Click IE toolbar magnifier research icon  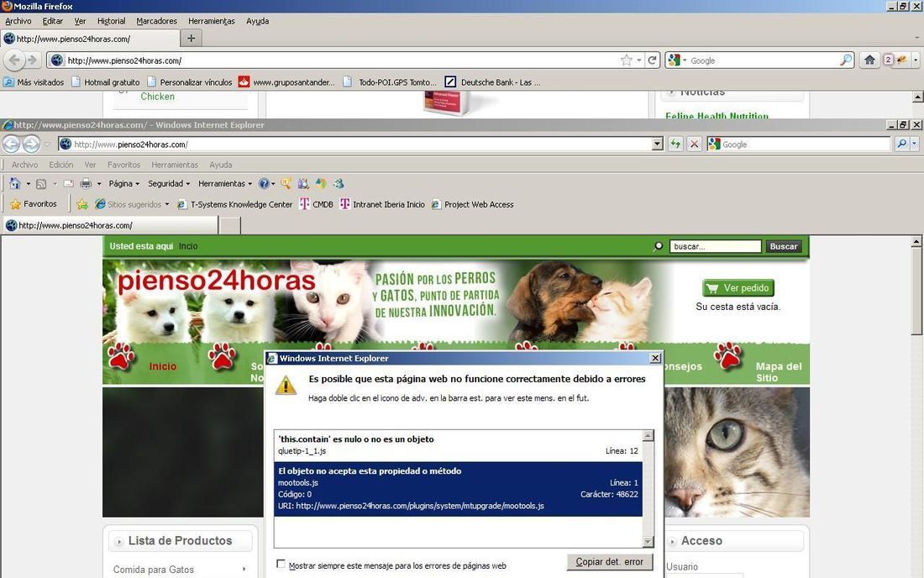pos(286,184)
